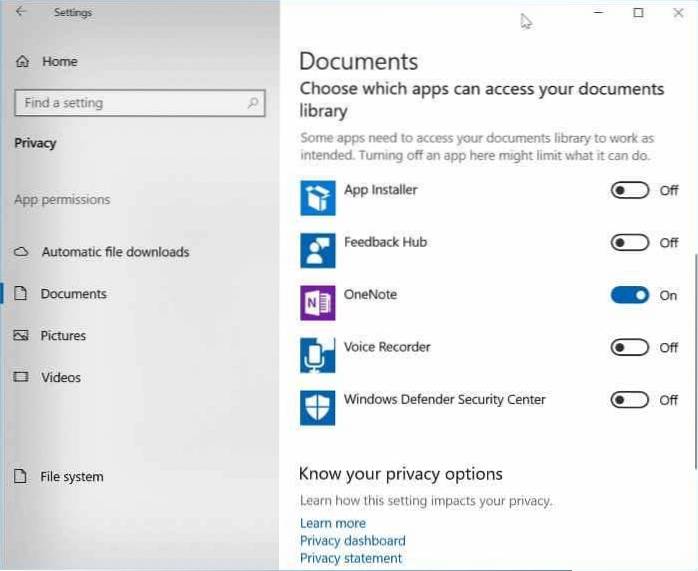The width and height of the screenshot is (698, 571).
Task: Click the OneNote app icon
Action: coord(318,303)
